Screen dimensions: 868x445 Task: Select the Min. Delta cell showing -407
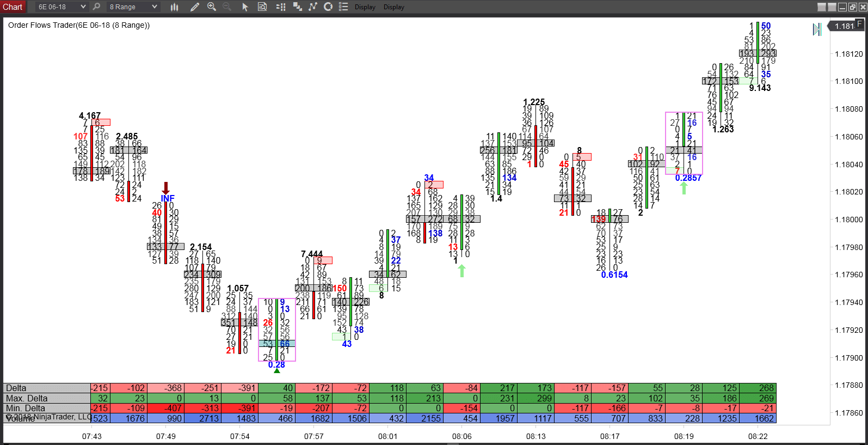click(x=165, y=408)
